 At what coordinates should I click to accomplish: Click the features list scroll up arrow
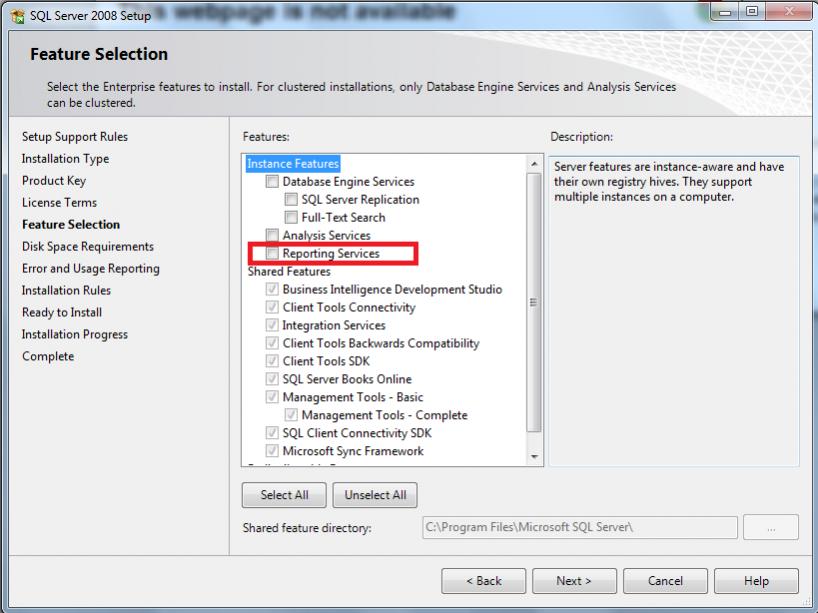pyautogui.click(x=534, y=164)
